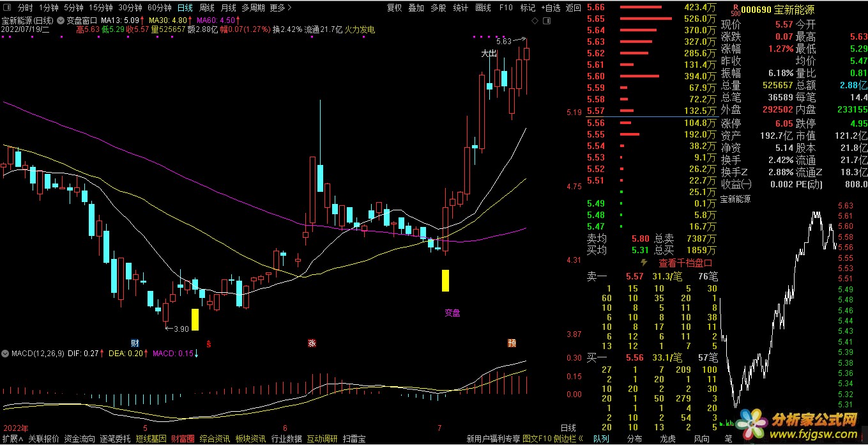Click the stock code 000690
Image resolution: width=868 pixels, height=445 pixels.
[x=757, y=10]
